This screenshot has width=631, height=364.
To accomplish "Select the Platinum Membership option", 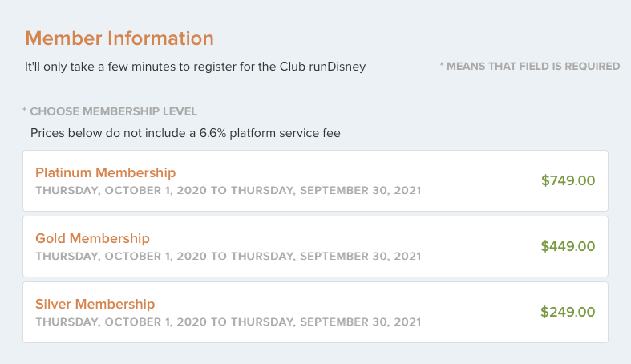I will [106, 172].
